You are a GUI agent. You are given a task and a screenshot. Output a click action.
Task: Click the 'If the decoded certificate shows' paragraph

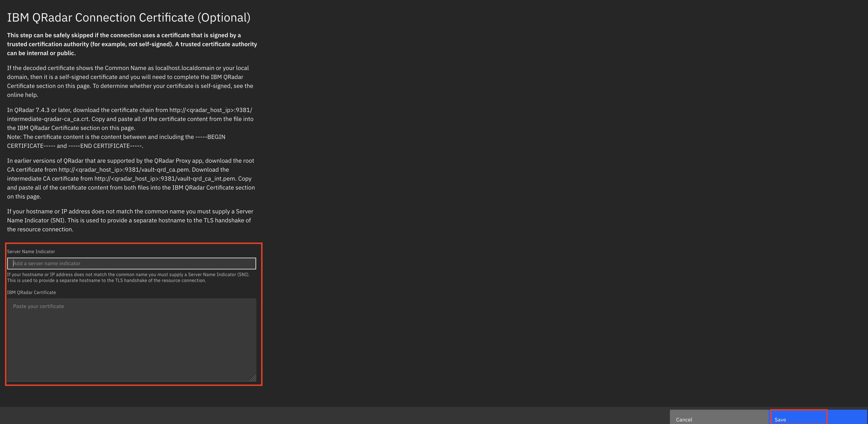(x=130, y=81)
